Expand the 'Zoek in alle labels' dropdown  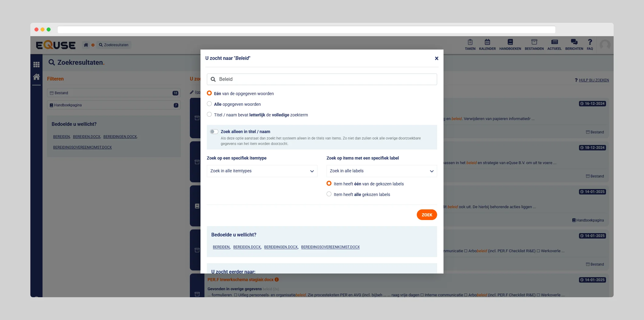(x=382, y=171)
